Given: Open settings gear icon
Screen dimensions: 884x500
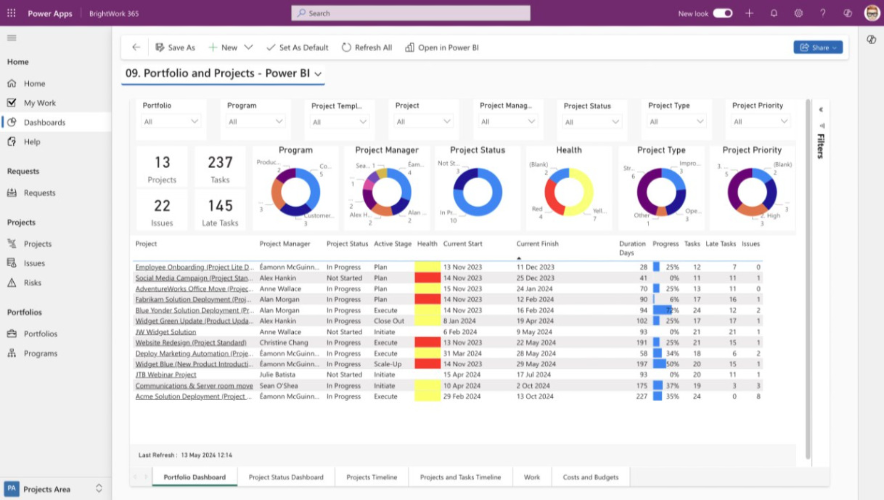Looking at the screenshot, I should tap(798, 13).
